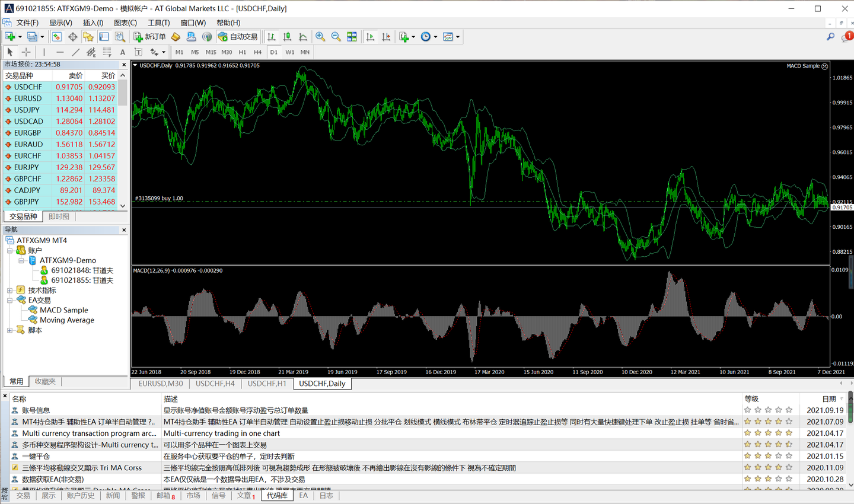Collapse the 账户 tree node

pos(9,250)
